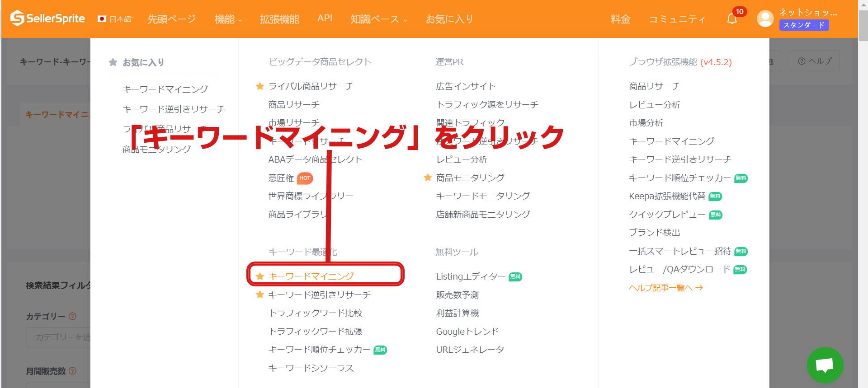Screen dimensions: 868x388
Task: Open レビュー/QAダウンロード
Action: tap(679, 269)
